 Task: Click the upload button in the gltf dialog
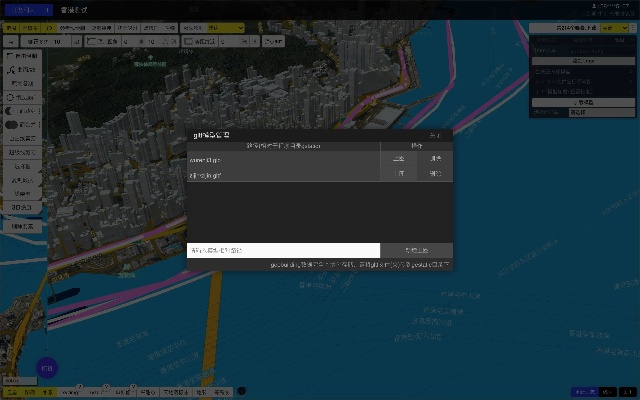click(416, 250)
